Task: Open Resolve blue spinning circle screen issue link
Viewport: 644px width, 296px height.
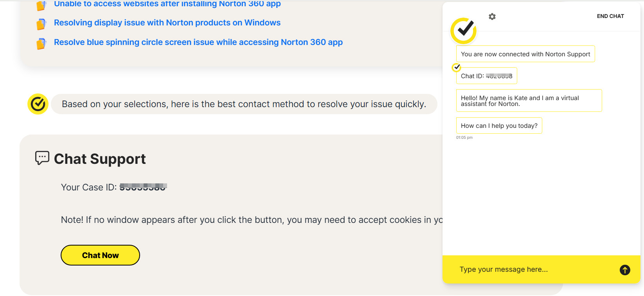Action: tap(198, 42)
